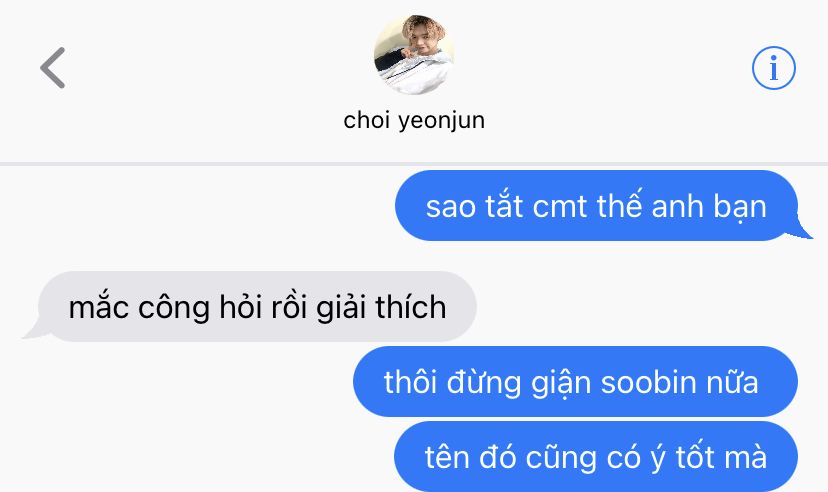The width and height of the screenshot is (828, 492).
Task: Select the message "thôi đừng giận soobin nữa"
Action: point(576,382)
